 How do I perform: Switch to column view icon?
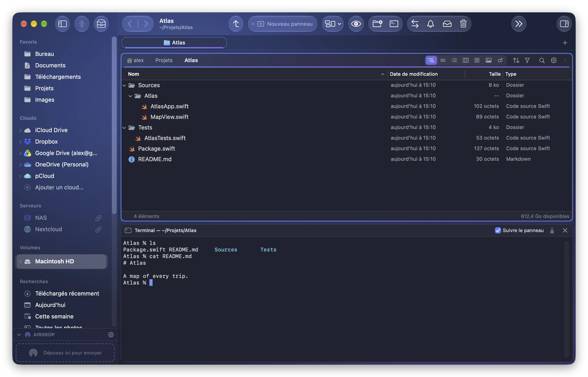click(x=466, y=60)
